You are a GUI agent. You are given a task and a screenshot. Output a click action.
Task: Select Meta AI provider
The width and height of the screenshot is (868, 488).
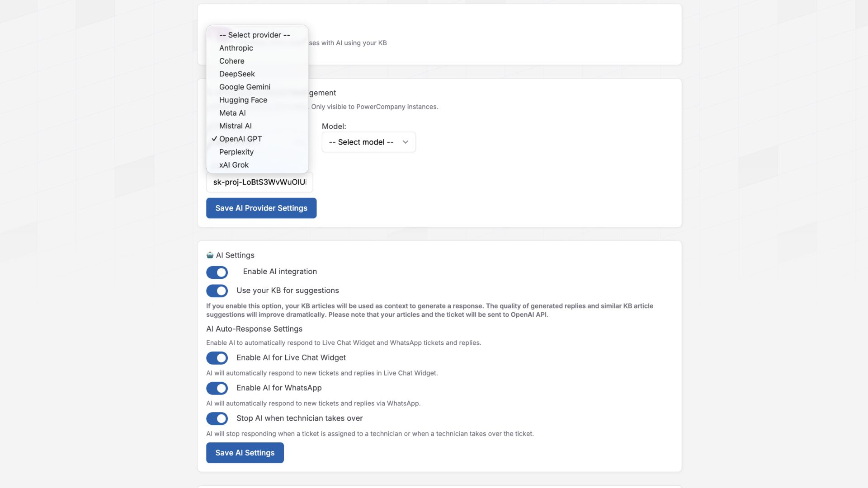pos(232,113)
